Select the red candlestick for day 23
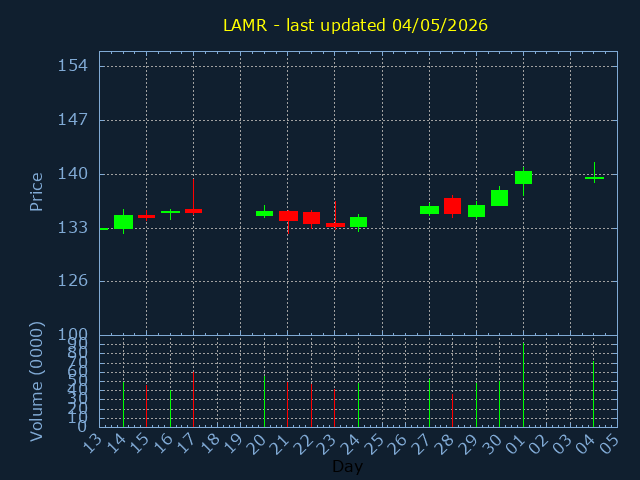Viewport: 640px width, 480px height. pyautogui.click(x=335, y=224)
